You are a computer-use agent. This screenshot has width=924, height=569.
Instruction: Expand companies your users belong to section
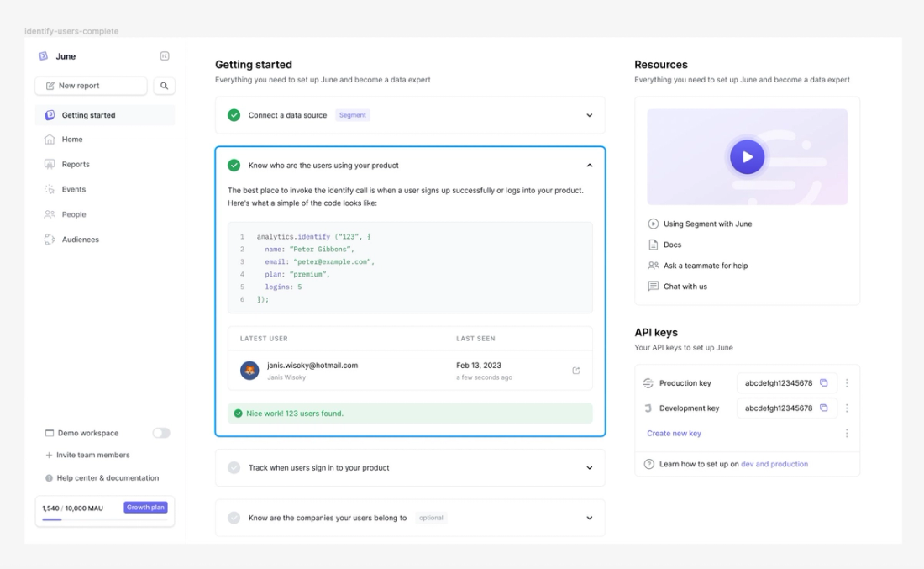590,518
